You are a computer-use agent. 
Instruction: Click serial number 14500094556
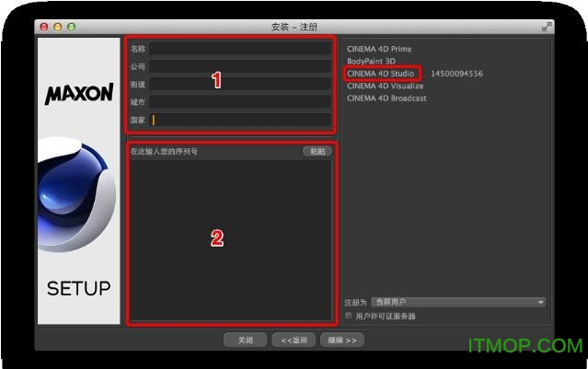point(456,74)
